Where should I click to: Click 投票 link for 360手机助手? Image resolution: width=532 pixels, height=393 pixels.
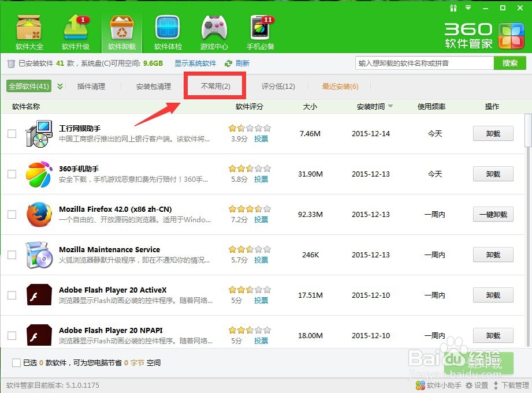click(261, 179)
